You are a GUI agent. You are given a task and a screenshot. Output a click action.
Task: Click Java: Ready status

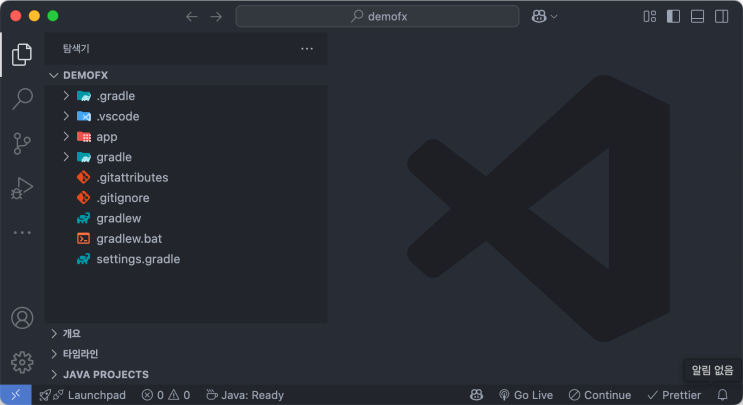[245, 395]
